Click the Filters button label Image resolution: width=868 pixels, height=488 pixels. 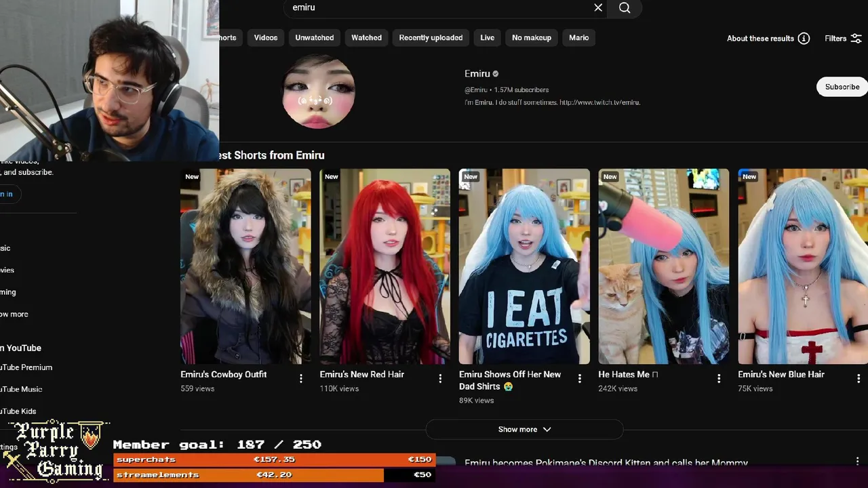point(835,39)
